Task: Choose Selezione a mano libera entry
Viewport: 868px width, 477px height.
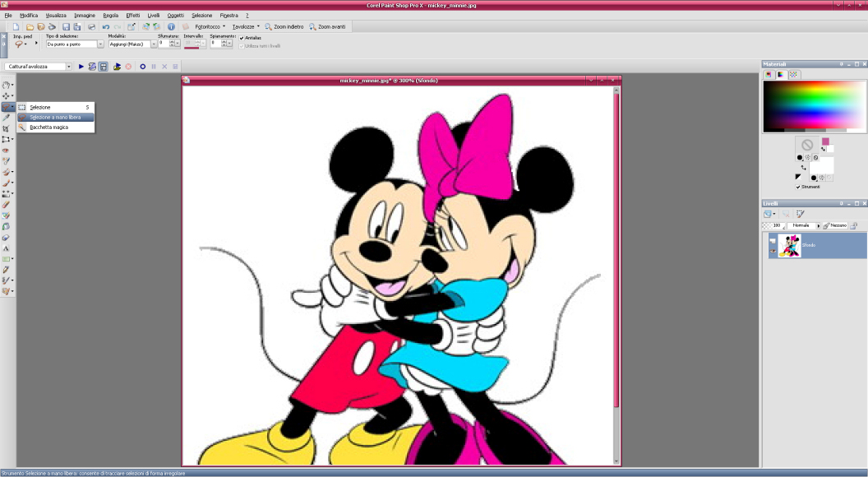Action: 55,118
